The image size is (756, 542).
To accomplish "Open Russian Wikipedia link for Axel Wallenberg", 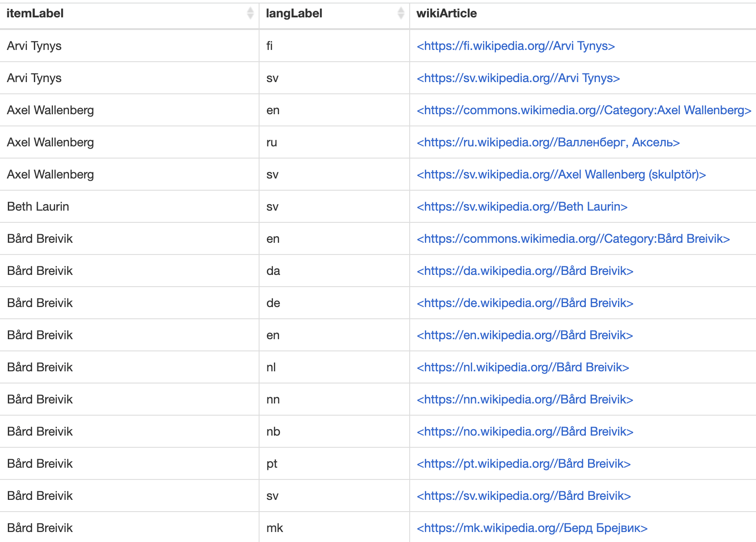I will pos(548,142).
